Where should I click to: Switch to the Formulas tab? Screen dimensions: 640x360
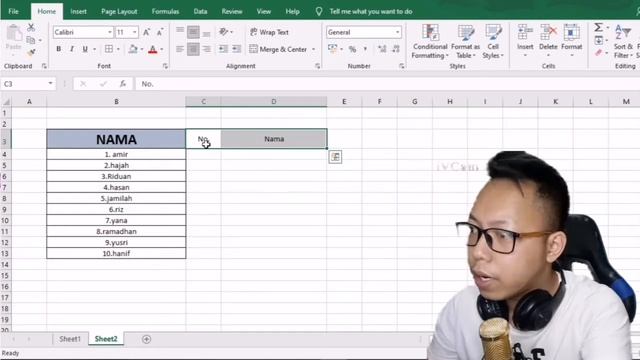pyautogui.click(x=165, y=11)
